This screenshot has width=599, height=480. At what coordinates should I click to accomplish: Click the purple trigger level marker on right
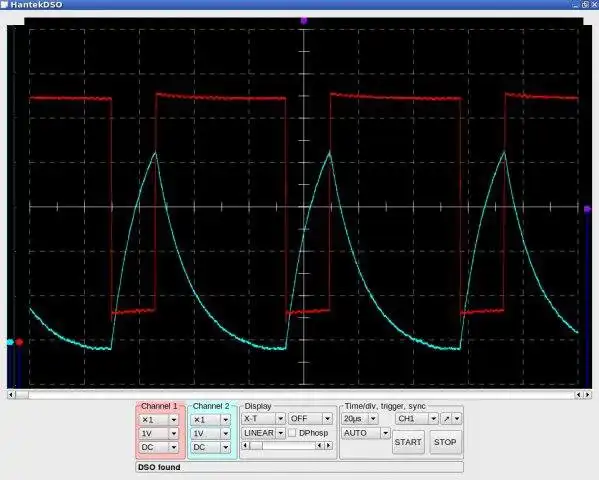588,209
